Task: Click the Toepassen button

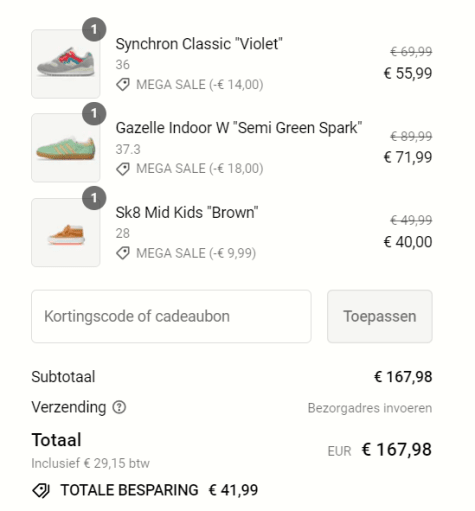Action: pos(380,316)
